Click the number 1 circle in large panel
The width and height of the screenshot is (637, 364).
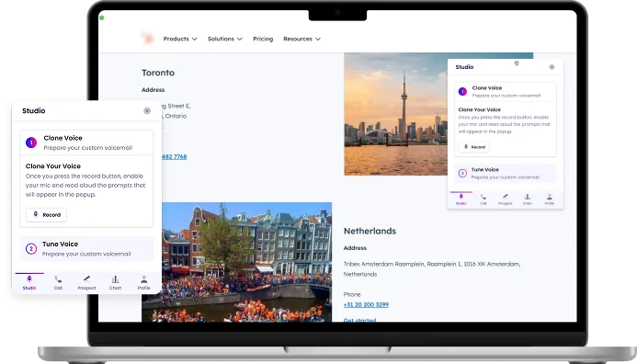31,142
